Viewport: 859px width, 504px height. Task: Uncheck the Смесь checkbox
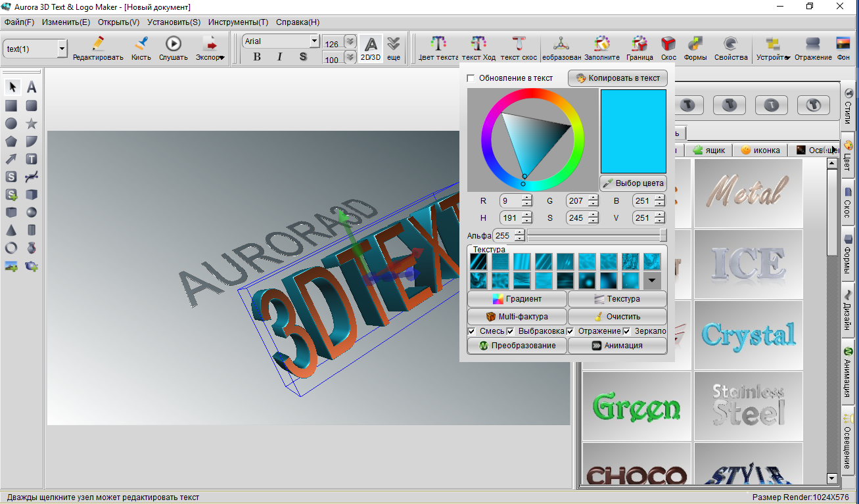pyautogui.click(x=472, y=331)
